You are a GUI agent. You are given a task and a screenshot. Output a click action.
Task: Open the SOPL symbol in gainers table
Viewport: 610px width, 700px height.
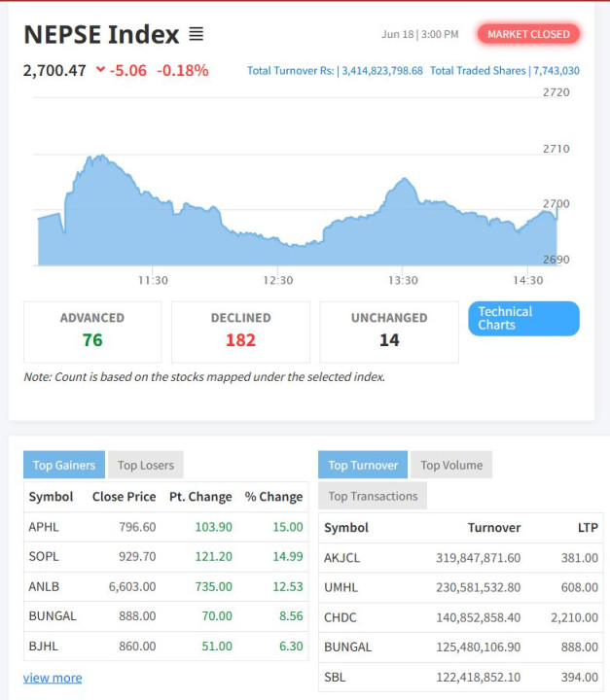pyautogui.click(x=44, y=556)
